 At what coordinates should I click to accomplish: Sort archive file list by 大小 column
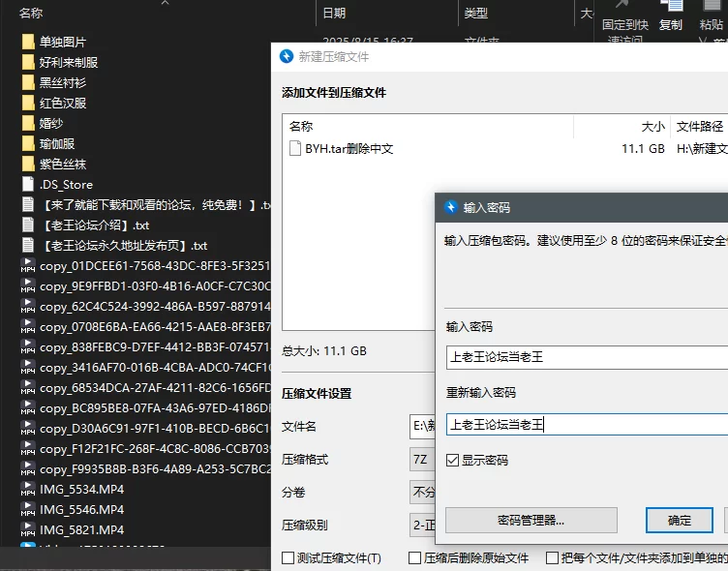tap(652, 127)
